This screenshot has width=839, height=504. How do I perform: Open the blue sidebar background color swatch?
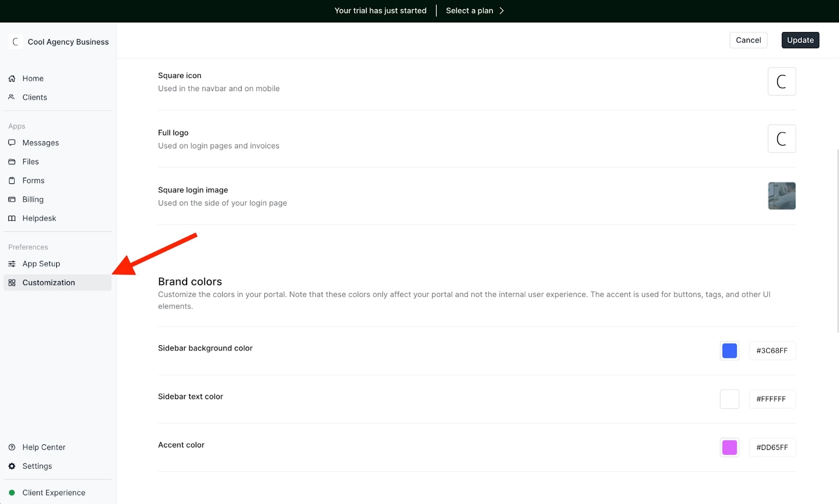pyautogui.click(x=729, y=351)
